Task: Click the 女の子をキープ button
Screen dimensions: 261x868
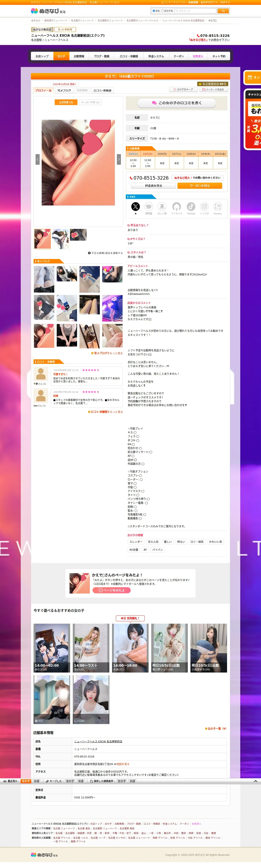Action: 183,90
